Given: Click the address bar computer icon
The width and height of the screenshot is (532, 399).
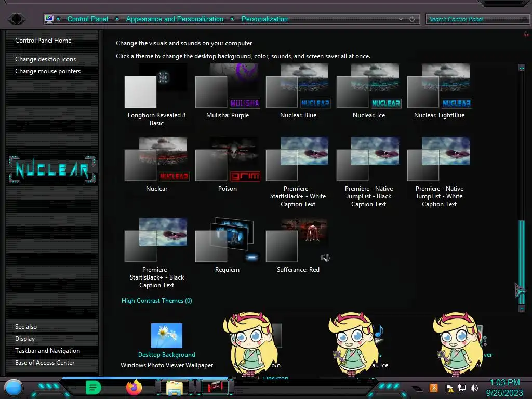Looking at the screenshot, I should pos(49,19).
